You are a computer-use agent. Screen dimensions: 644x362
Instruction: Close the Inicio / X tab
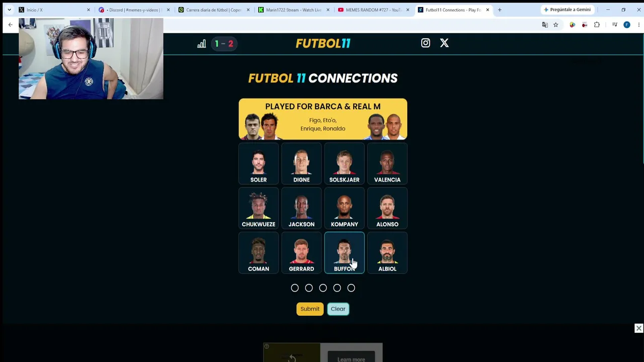pos(89,10)
